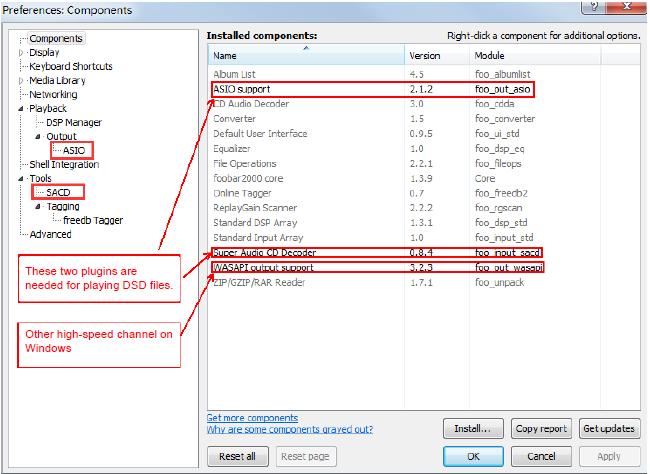650x474 pixels.
Task: Click the Apply button
Action: 609,456
